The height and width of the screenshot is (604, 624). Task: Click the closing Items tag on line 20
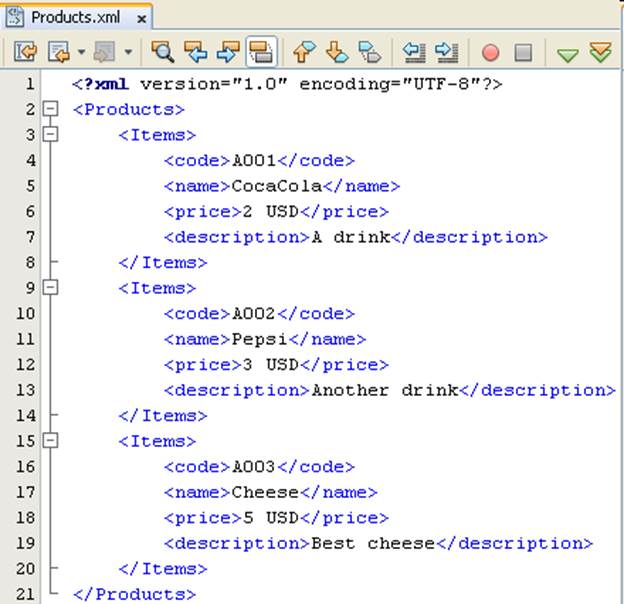pyautogui.click(x=163, y=569)
